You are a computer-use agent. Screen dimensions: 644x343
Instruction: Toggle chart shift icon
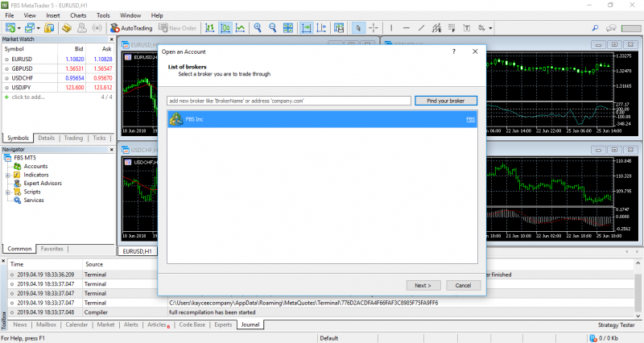point(321,28)
